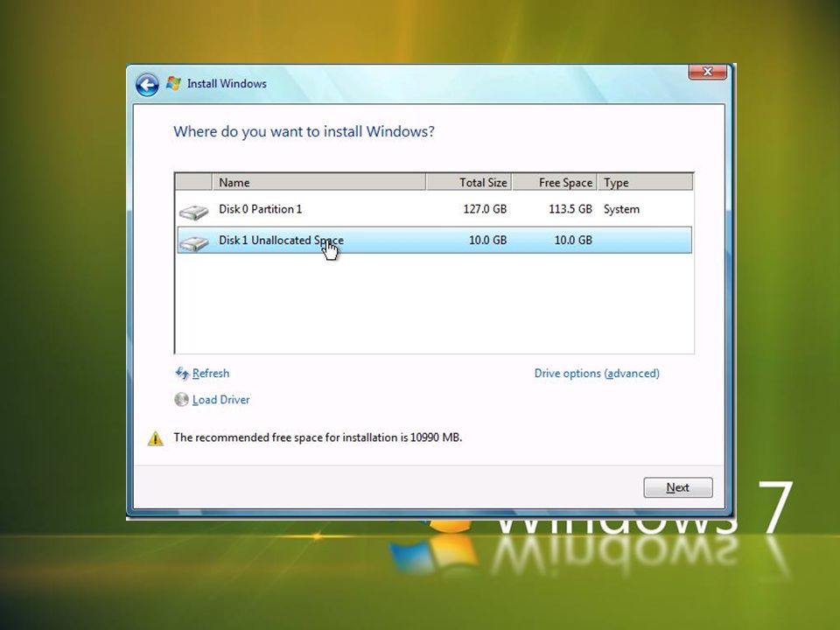Click the Next button
Image resolution: width=840 pixels, height=630 pixels.
tap(677, 487)
